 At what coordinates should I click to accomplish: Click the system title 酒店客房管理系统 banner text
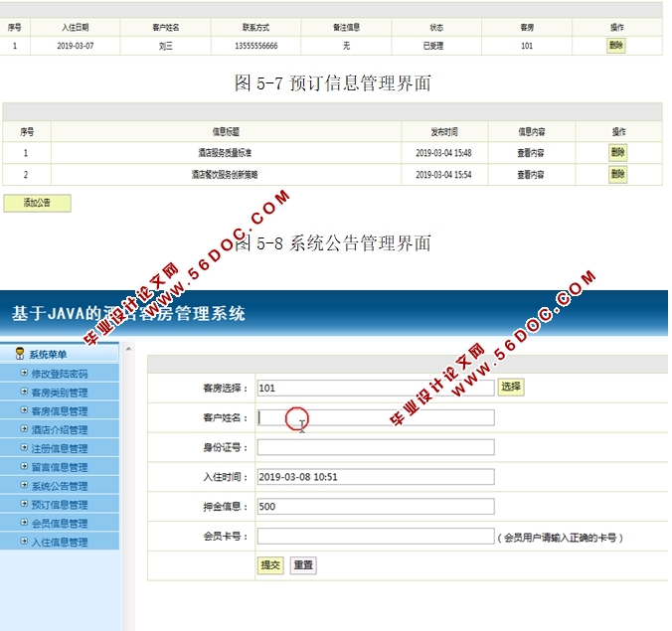[128, 314]
